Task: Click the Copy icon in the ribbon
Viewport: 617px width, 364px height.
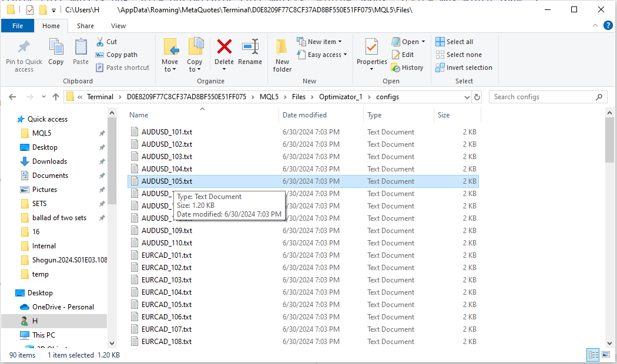Action: pyautogui.click(x=56, y=54)
